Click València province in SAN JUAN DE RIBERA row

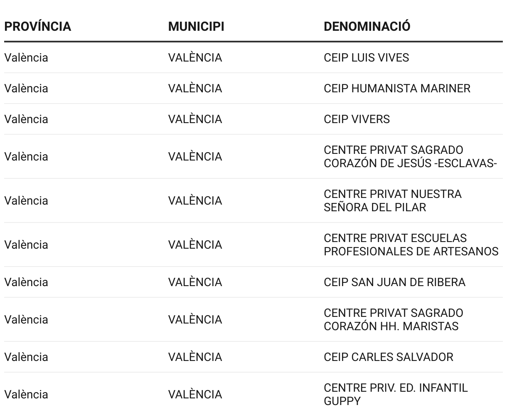[26, 282]
